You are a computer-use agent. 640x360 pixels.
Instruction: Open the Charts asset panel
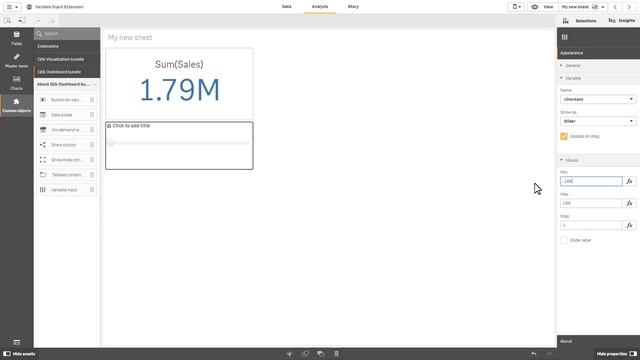(16, 83)
